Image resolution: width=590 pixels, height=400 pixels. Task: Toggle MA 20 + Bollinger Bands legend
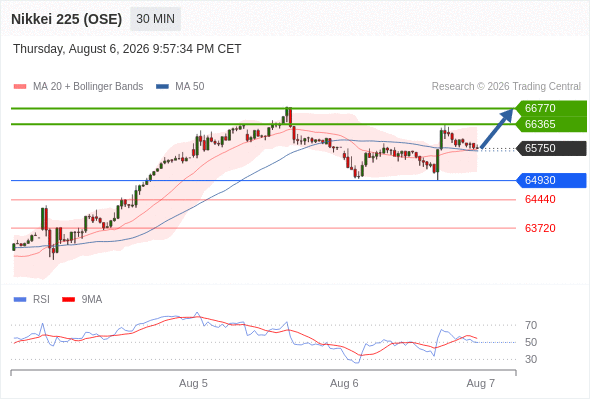point(78,87)
